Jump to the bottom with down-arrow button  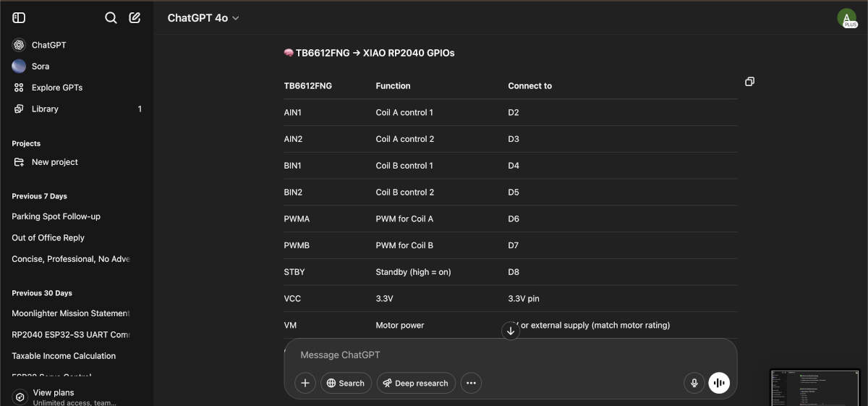(x=511, y=331)
